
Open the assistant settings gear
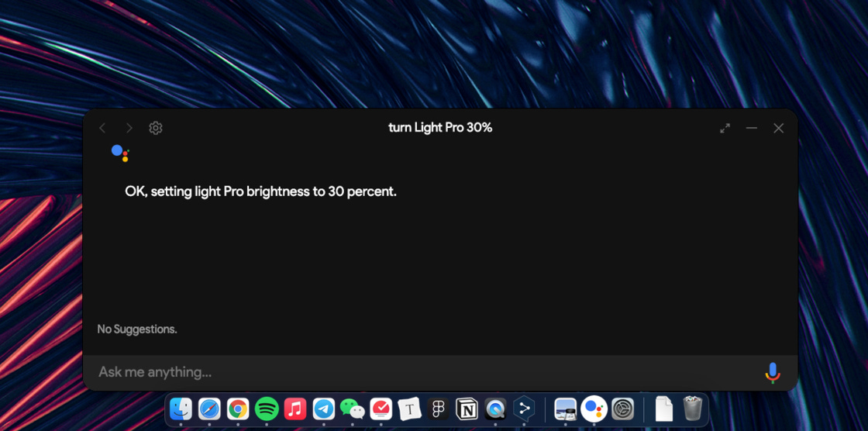156,128
